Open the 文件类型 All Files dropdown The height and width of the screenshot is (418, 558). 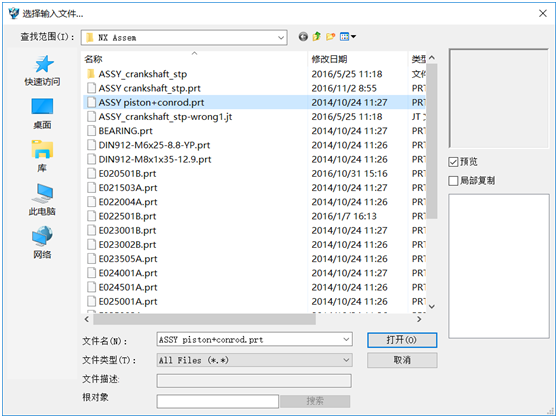point(254,360)
